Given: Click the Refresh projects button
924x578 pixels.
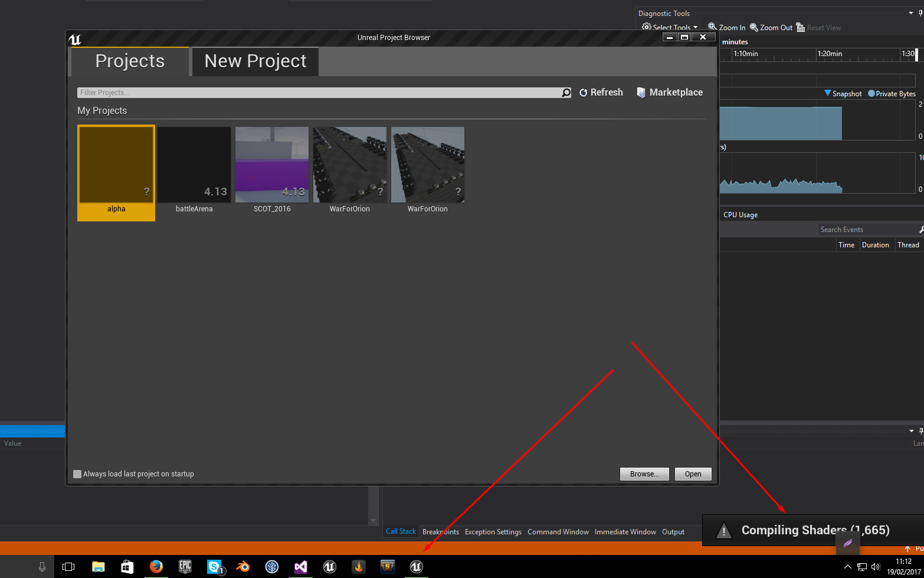Looking at the screenshot, I should pyautogui.click(x=601, y=93).
